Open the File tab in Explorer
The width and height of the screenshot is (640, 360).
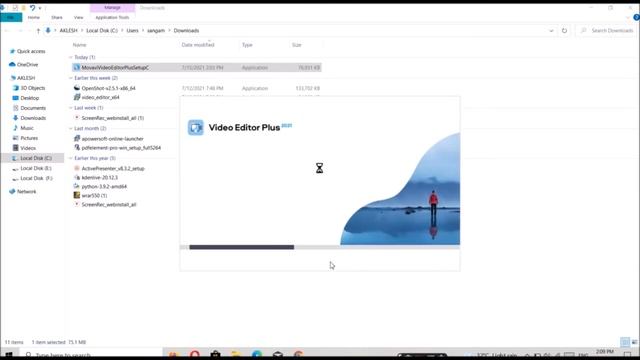coord(11,18)
